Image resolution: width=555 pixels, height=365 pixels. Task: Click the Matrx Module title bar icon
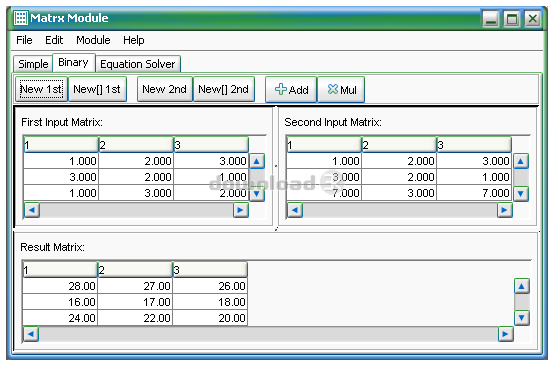point(20,18)
